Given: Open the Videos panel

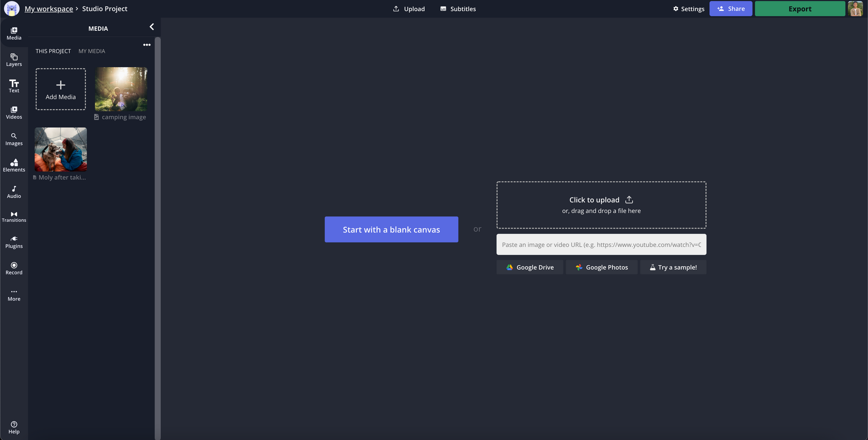Looking at the screenshot, I should coord(14,112).
